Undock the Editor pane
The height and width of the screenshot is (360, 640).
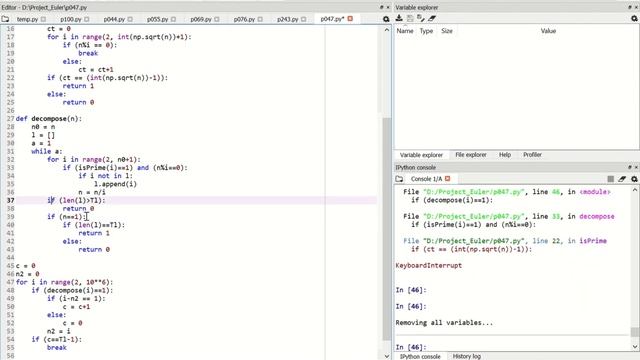[x=382, y=7]
